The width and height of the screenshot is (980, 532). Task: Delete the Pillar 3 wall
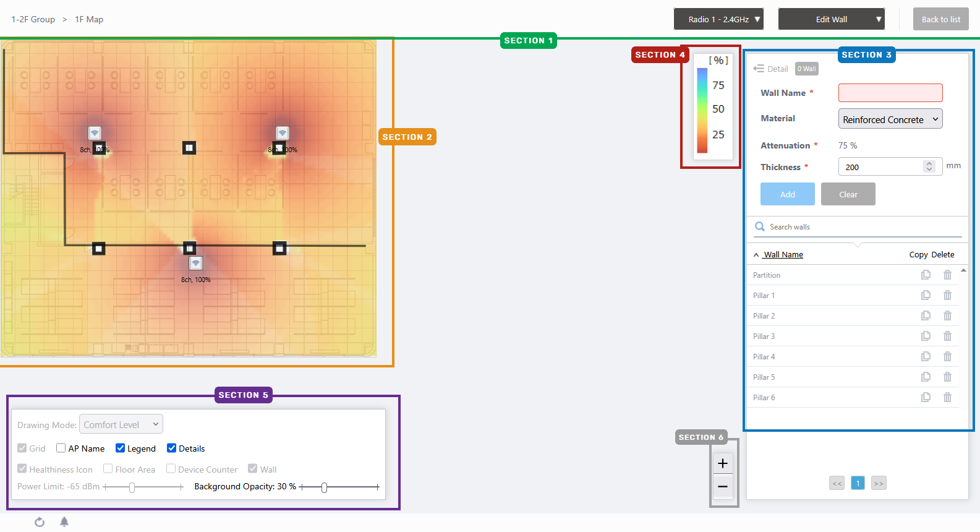pyautogui.click(x=947, y=336)
